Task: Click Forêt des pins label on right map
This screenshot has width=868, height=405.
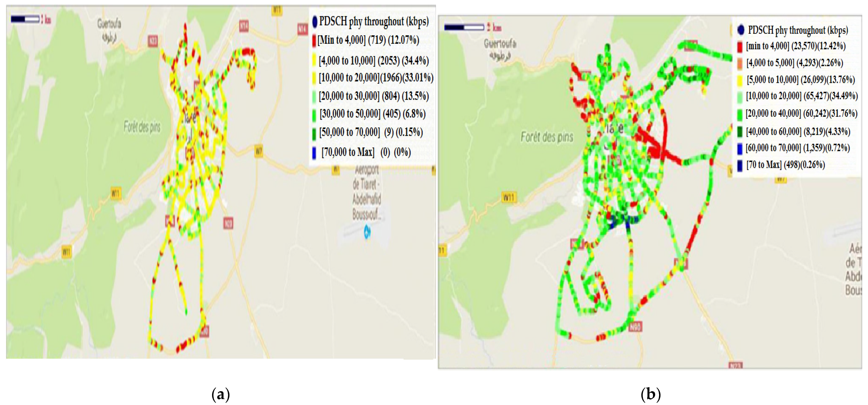Action: coord(546,137)
